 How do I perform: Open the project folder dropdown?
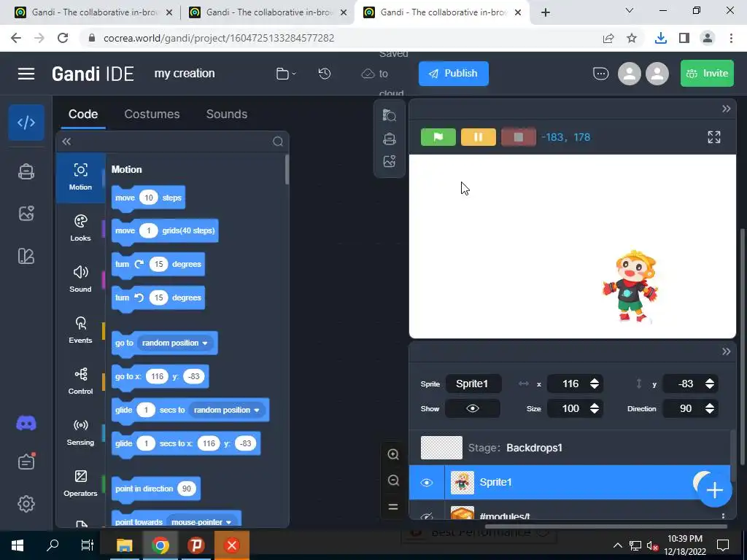(x=286, y=74)
